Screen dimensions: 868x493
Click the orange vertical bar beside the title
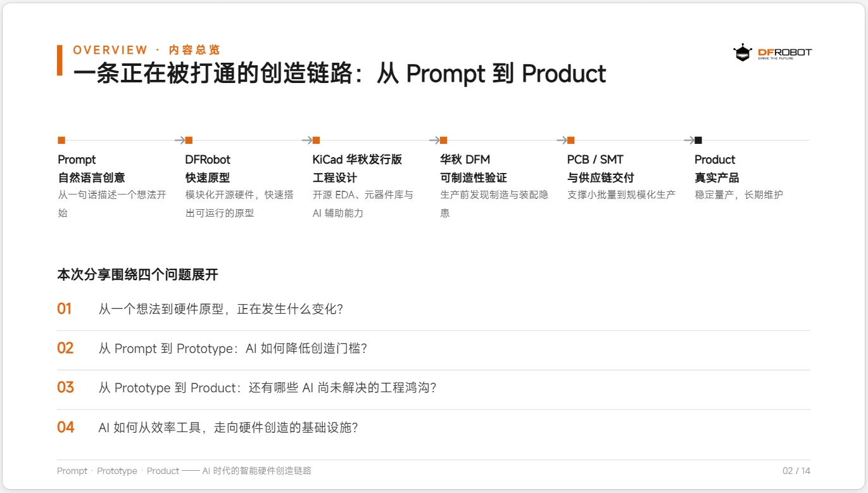(x=60, y=60)
